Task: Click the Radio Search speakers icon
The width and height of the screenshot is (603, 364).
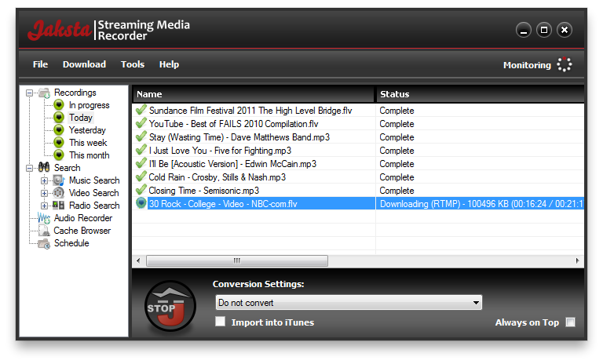Action: click(58, 206)
